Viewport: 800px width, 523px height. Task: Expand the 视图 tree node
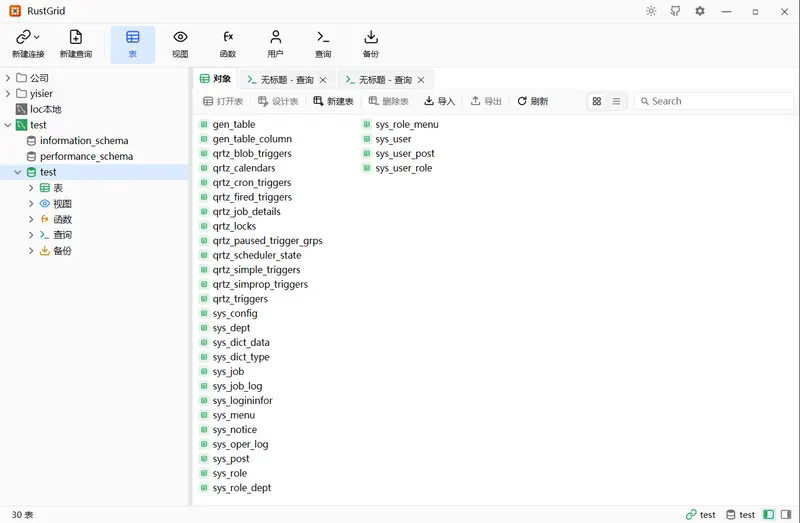[x=31, y=204]
